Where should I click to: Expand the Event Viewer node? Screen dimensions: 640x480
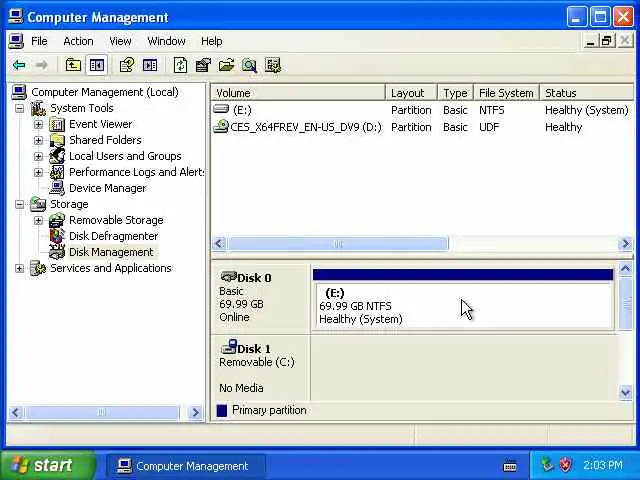(x=38, y=124)
